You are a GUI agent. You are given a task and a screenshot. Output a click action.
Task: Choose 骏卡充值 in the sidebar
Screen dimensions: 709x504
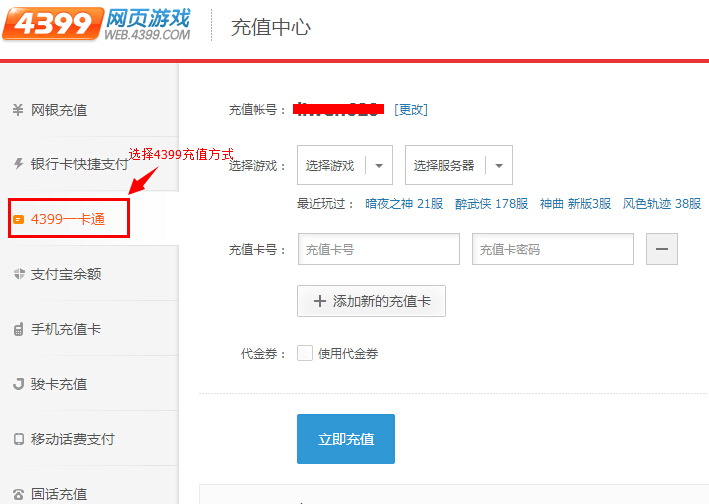point(90,384)
